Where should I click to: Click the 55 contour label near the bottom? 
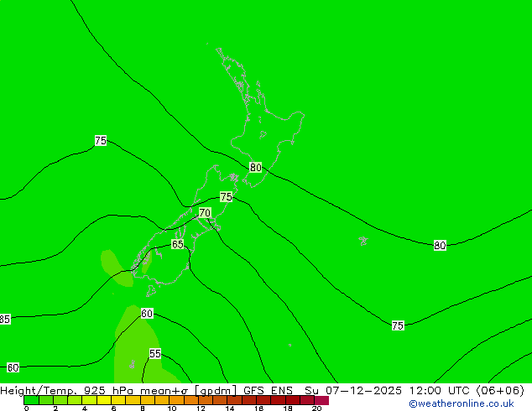[155, 354]
